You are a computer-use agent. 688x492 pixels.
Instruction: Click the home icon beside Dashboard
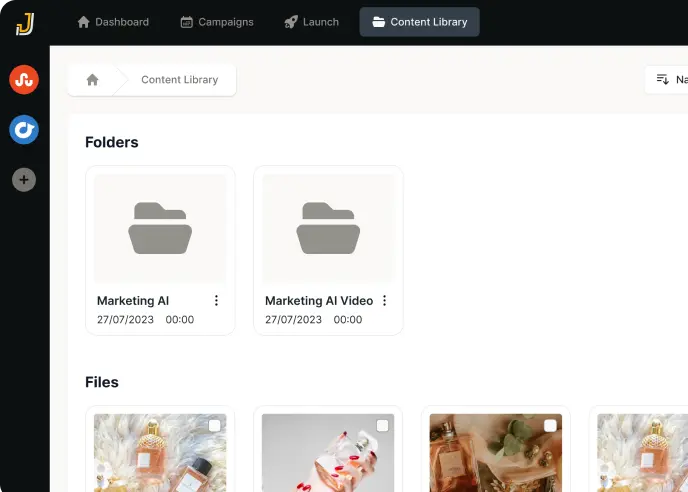tap(83, 22)
